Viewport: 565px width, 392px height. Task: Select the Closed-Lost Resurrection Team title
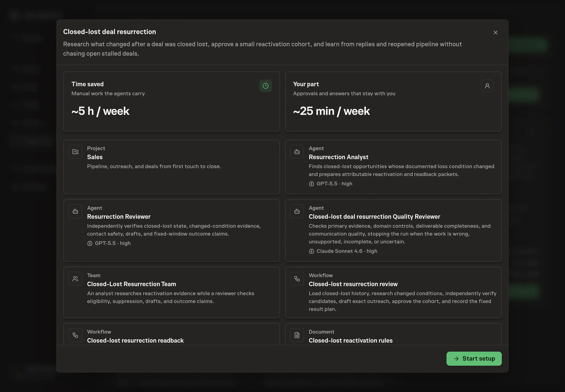(x=131, y=284)
